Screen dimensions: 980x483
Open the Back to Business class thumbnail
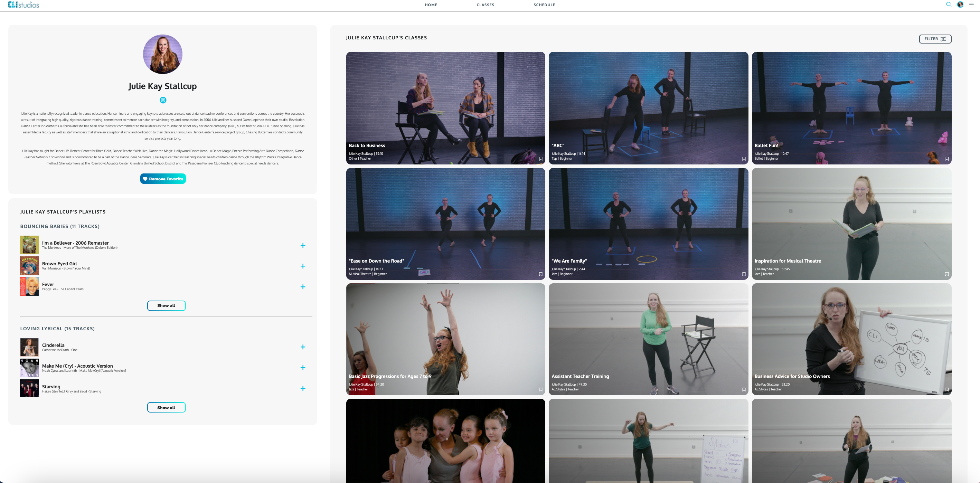pyautogui.click(x=445, y=108)
